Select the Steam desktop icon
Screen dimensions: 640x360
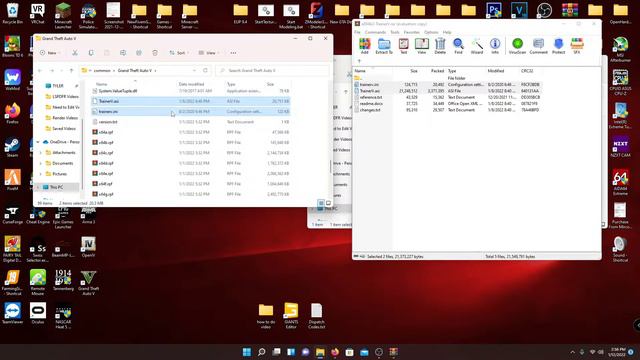pyautogui.click(x=12, y=147)
